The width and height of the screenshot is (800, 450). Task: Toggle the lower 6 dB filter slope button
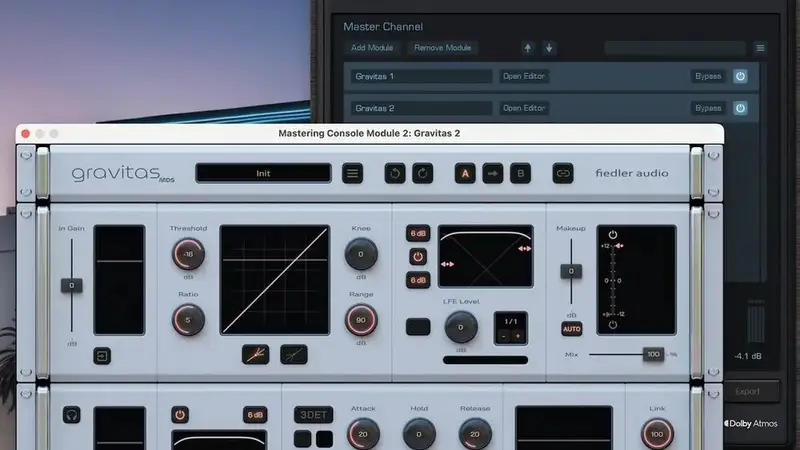point(418,280)
